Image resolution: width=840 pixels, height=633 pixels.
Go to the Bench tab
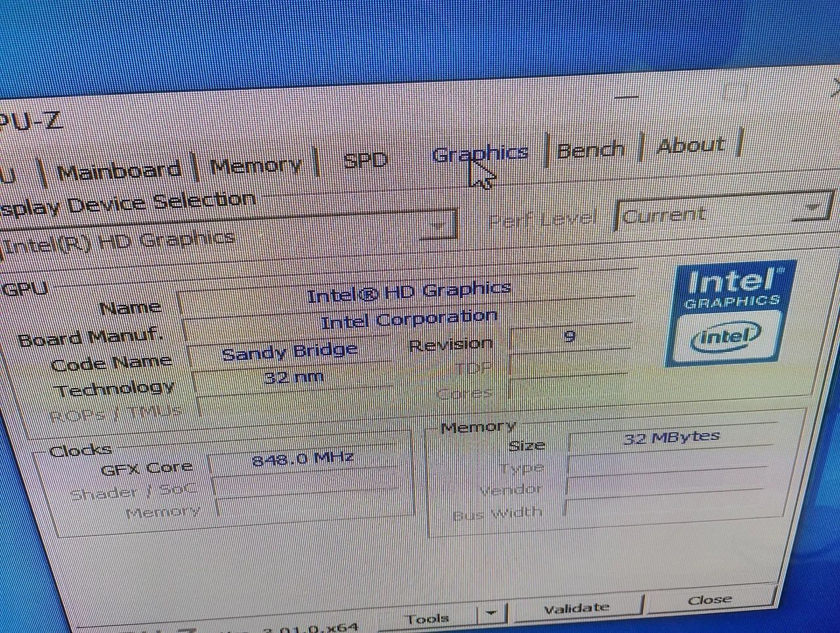point(590,150)
